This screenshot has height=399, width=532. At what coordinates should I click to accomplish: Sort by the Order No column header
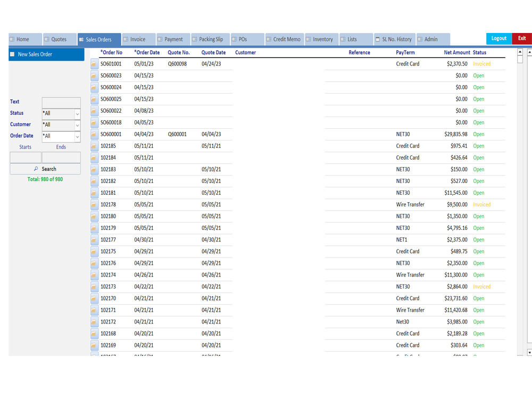point(111,53)
